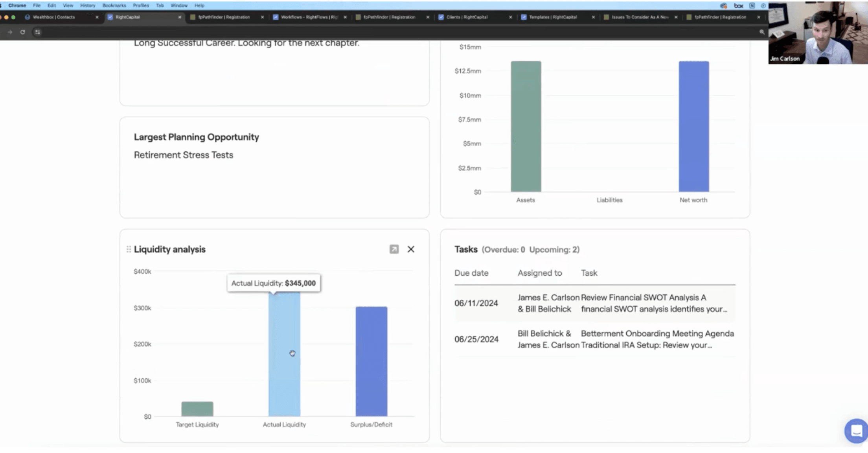Screen dimensions: 868x453
Task: Click the cloud status menu bar icon
Action: pos(723,6)
